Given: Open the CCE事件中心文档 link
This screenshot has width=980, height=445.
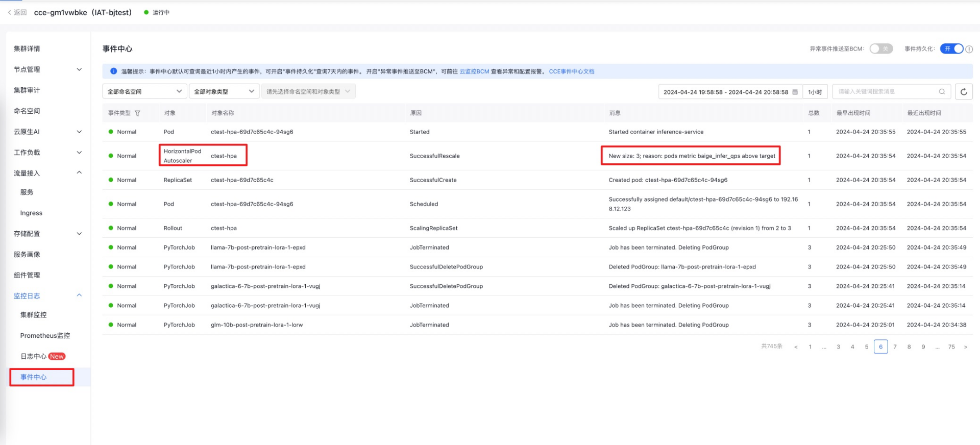Looking at the screenshot, I should tap(572, 71).
